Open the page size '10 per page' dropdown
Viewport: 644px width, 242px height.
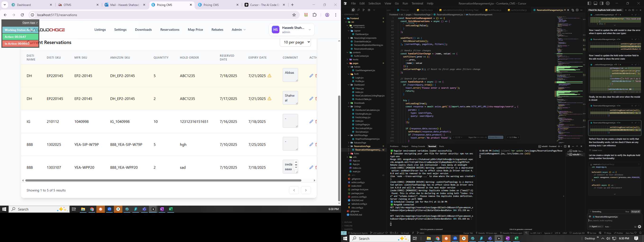click(295, 42)
